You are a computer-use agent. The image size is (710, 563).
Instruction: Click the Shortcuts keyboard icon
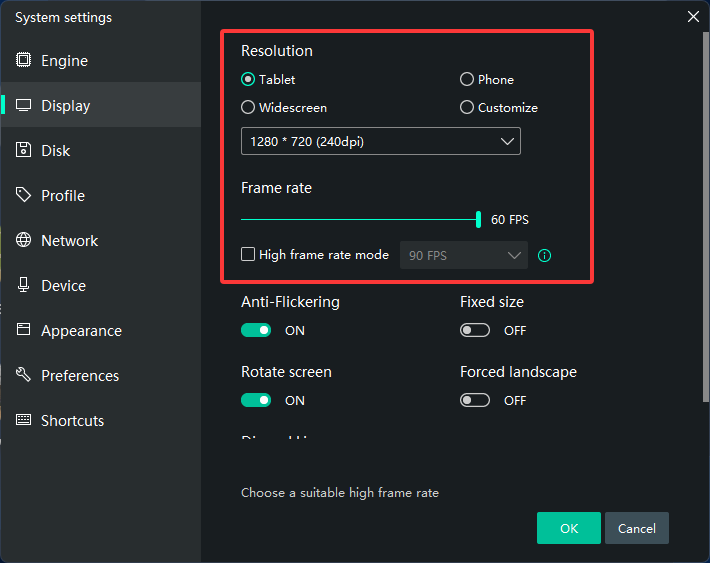23,420
